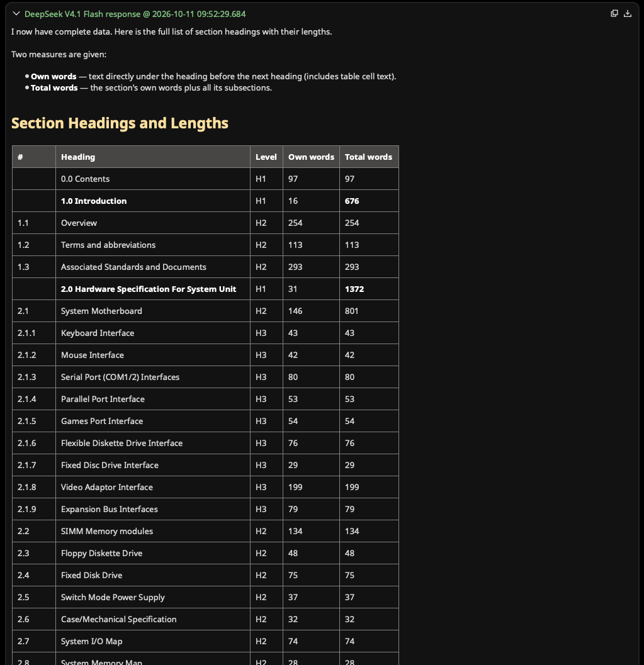Click the 'Own words' column header
Screen dimensions: 644x665
click(311, 157)
